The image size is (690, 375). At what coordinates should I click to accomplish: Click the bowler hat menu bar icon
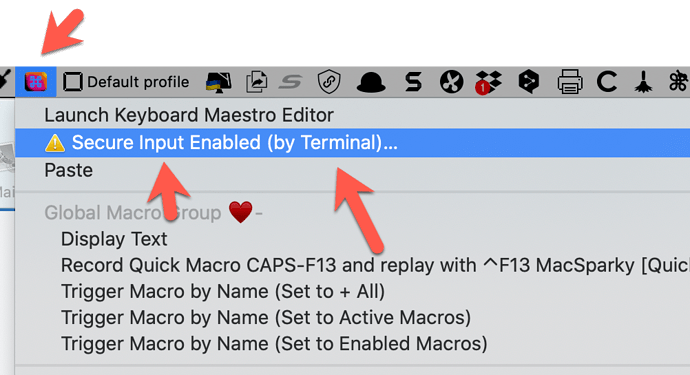point(371,82)
